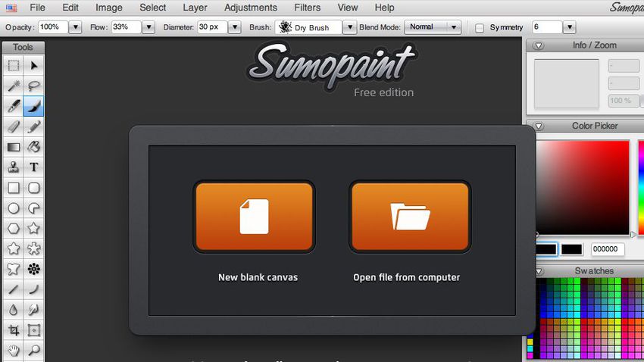Collapse the Swatches panel
This screenshot has width=644, height=362.
[539, 271]
